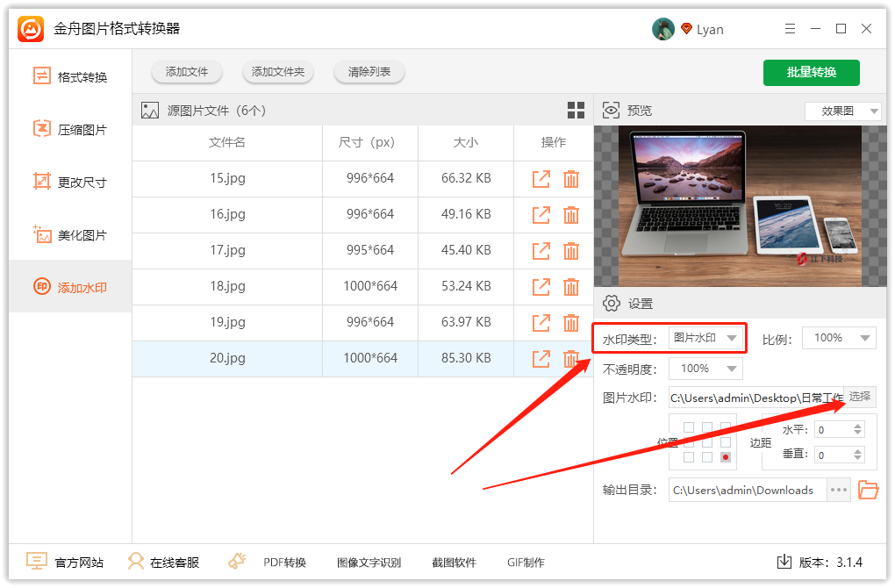Click the export icon for 18.jpg
Screen dimensions: 895x588
coord(541,286)
